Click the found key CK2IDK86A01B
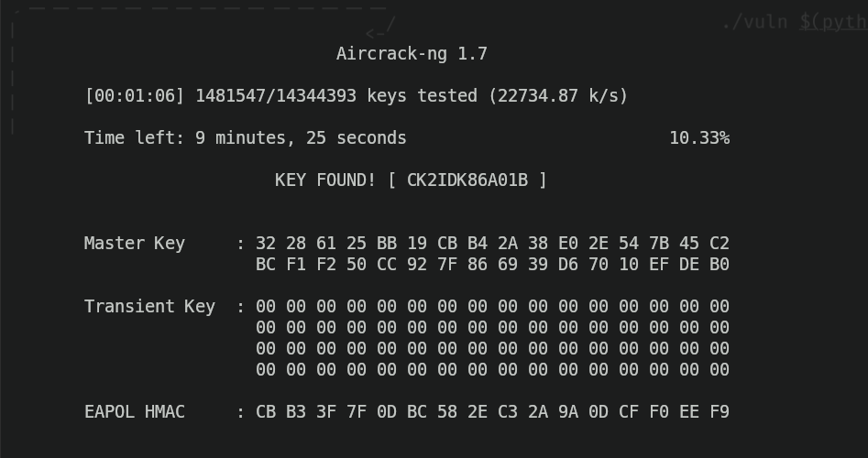 coord(467,180)
